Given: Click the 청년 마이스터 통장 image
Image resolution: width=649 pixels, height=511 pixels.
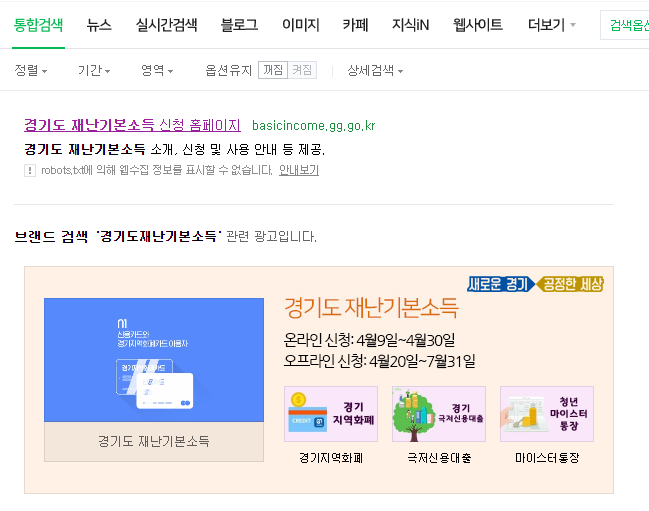Looking at the screenshot, I should point(547,414).
